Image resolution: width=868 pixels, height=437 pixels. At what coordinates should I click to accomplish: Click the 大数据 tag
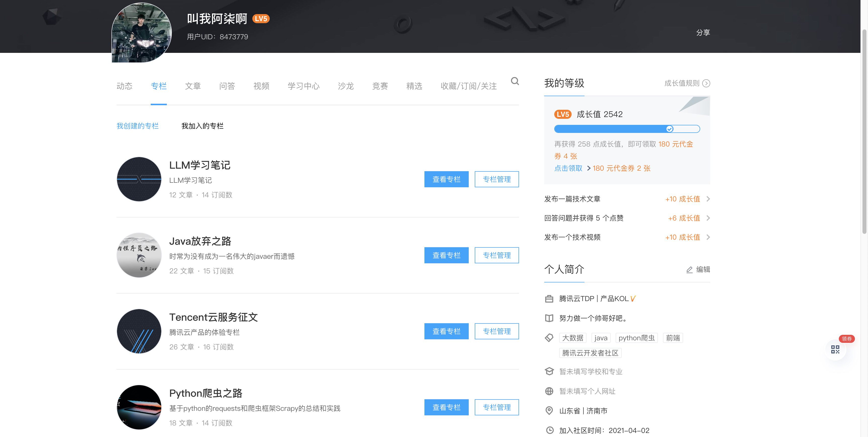coord(572,338)
